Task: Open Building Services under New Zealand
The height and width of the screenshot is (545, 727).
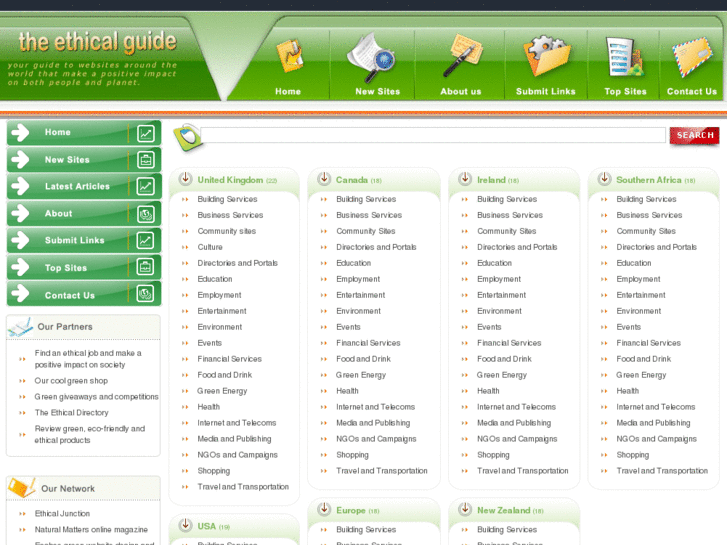Action: tap(507, 530)
